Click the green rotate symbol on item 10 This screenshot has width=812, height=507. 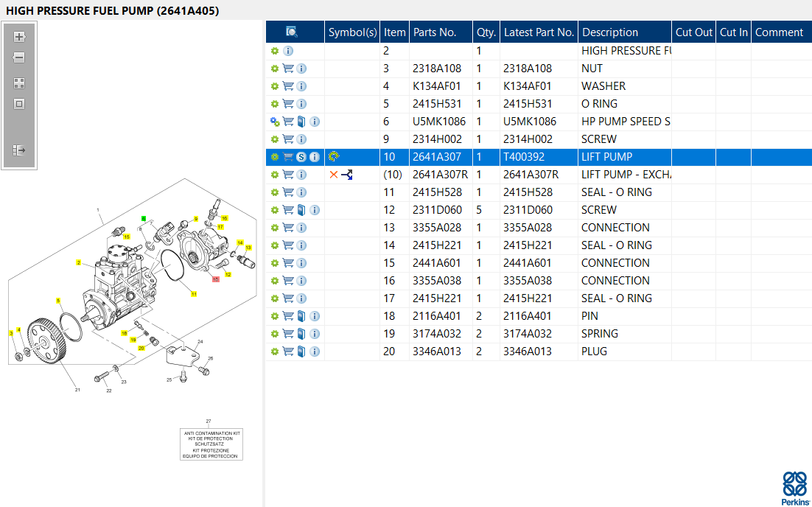coord(334,156)
